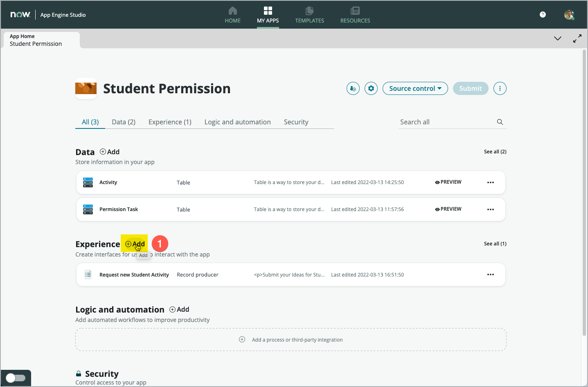This screenshot has width=588, height=387.
Task: Click the vertical page scrollbar
Action: [x=584, y=192]
